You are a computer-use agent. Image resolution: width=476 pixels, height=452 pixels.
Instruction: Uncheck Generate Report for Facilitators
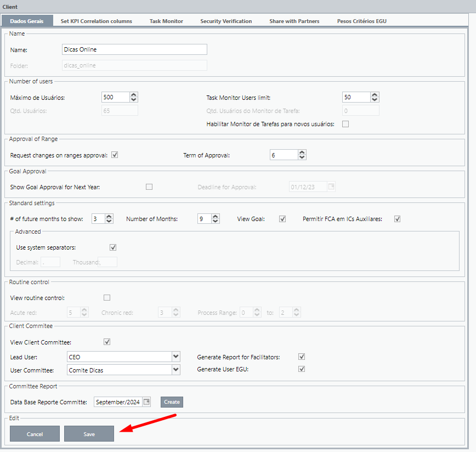(x=301, y=357)
